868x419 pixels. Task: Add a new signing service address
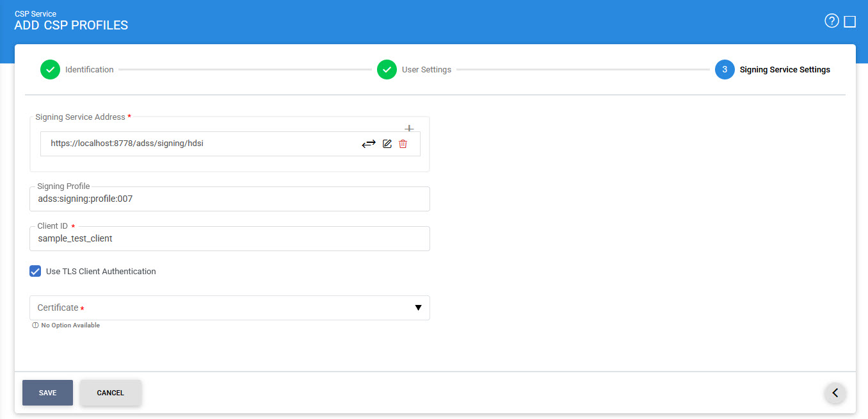[409, 127]
